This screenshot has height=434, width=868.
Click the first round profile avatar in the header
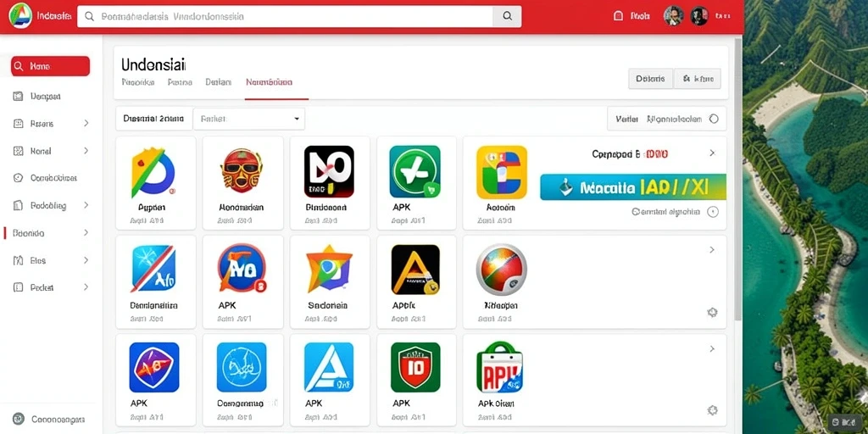[673, 16]
